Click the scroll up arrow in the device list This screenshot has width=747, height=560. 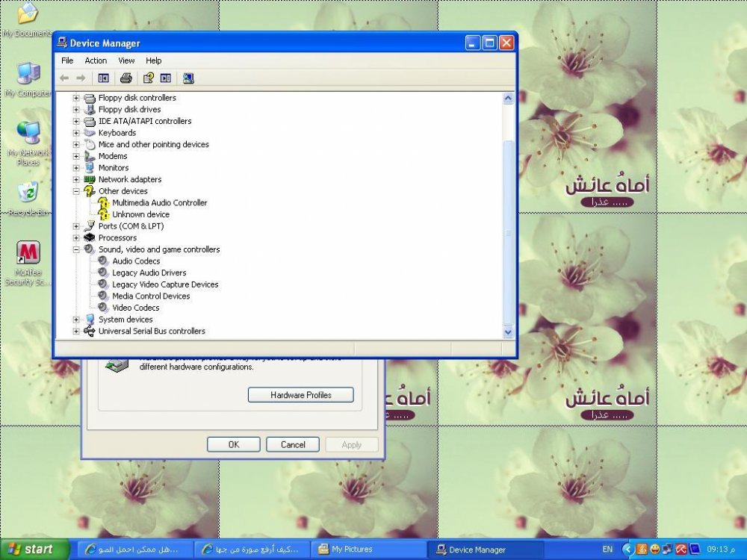508,99
